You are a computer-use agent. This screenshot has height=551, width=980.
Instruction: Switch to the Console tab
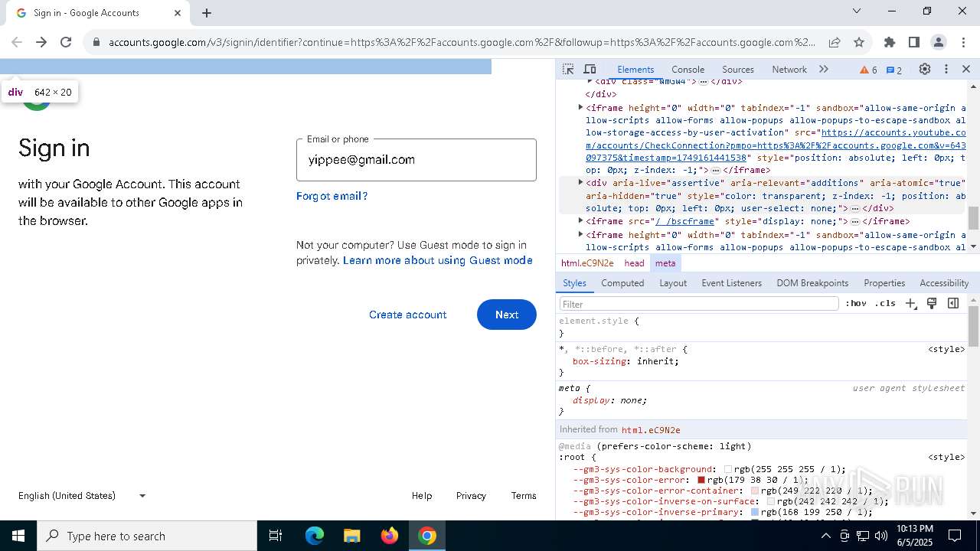point(688,69)
